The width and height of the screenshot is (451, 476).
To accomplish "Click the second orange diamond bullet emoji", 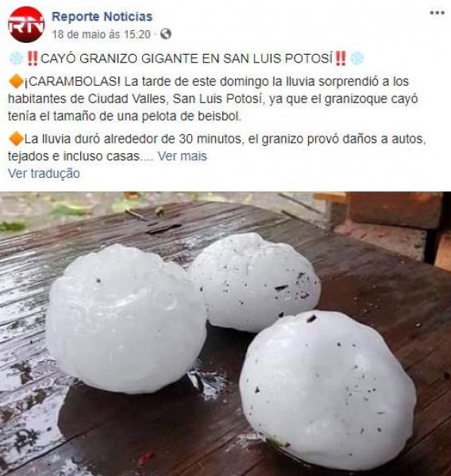I will [16, 139].
